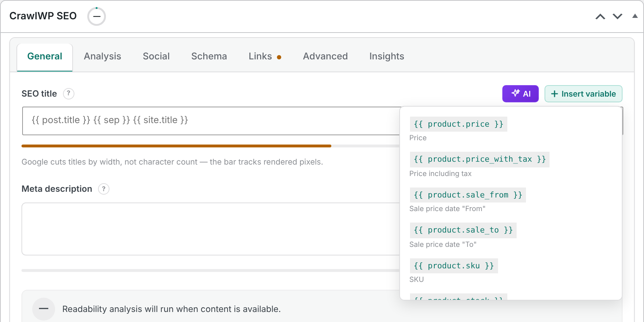The width and height of the screenshot is (644, 322).
Task: Click the readability analysis notice text
Action: pyautogui.click(x=171, y=309)
